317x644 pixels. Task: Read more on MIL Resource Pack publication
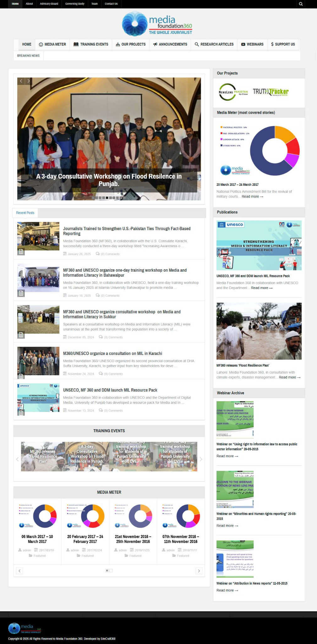pos(262,288)
